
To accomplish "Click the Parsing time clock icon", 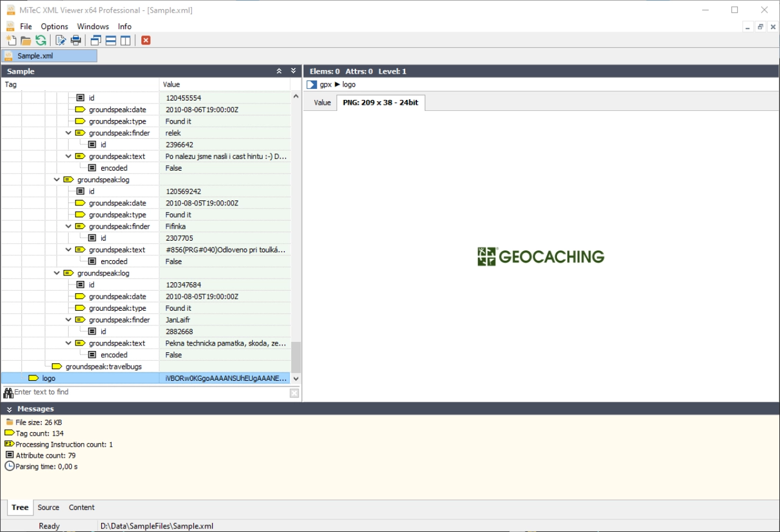I will pos(9,466).
